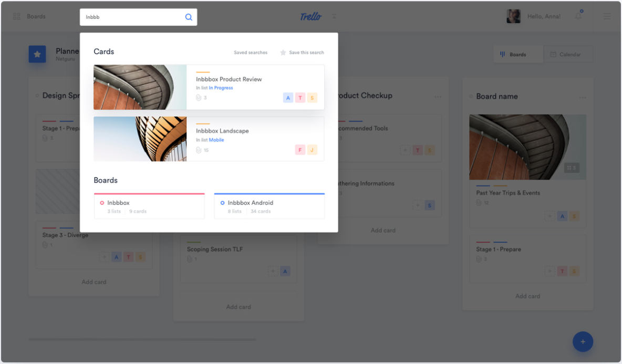Open the Board name list ellipsis menu
The image size is (622, 364).
pos(583,97)
